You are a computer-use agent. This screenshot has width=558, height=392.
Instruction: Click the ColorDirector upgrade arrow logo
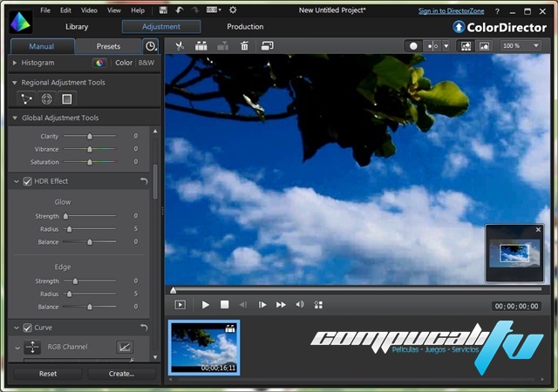[459, 27]
